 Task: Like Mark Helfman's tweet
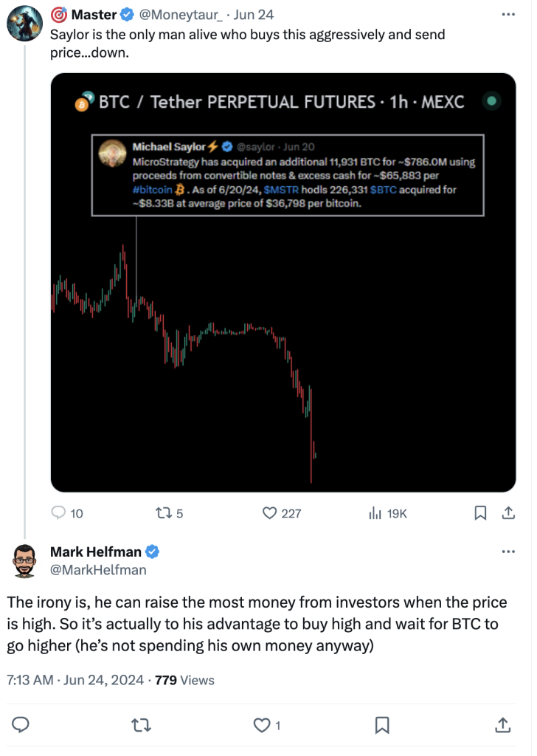point(262,725)
